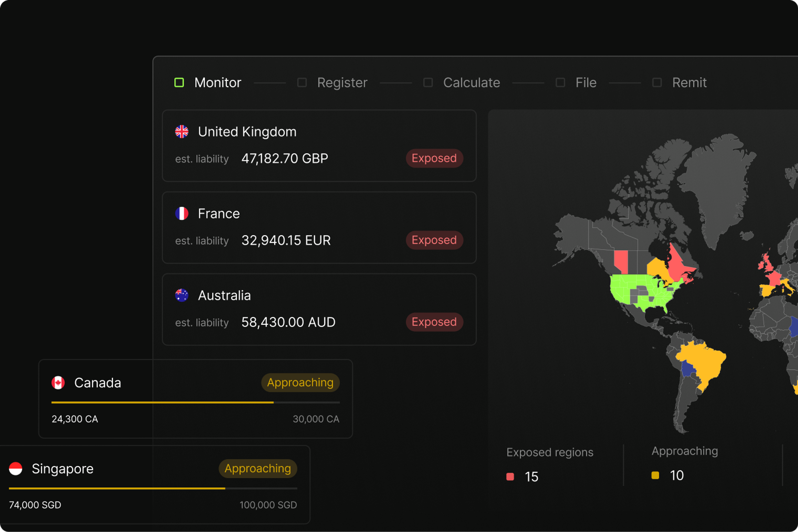The image size is (798, 532).
Task: Click the France flag icon
Action: [x=182, y=213]
